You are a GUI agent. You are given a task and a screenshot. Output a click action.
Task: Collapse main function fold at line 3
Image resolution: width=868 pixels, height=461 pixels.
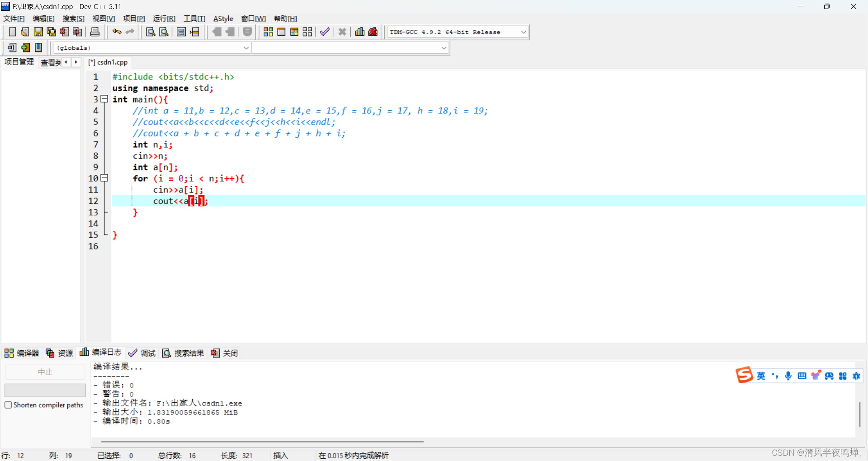[104, 99]
